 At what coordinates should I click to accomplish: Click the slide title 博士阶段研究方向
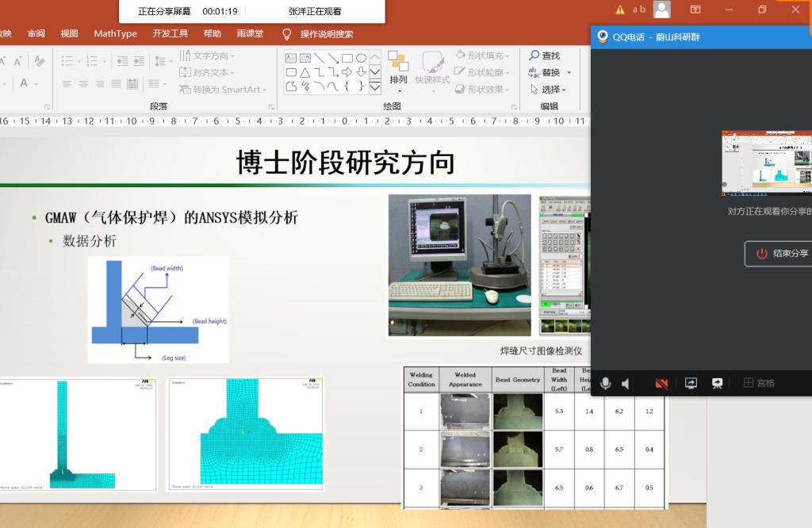(x=346, y=163)
